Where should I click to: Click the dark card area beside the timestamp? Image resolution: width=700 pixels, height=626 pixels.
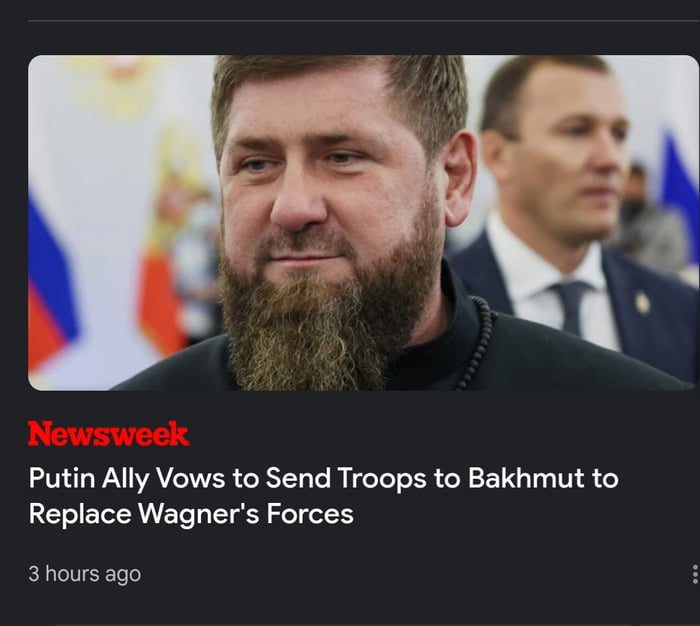[415, 574]
